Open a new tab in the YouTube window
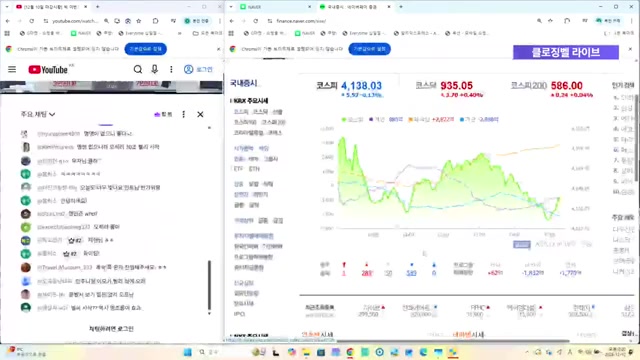The image size is (640, 360). pyautogui.click(x=98, y=7)
